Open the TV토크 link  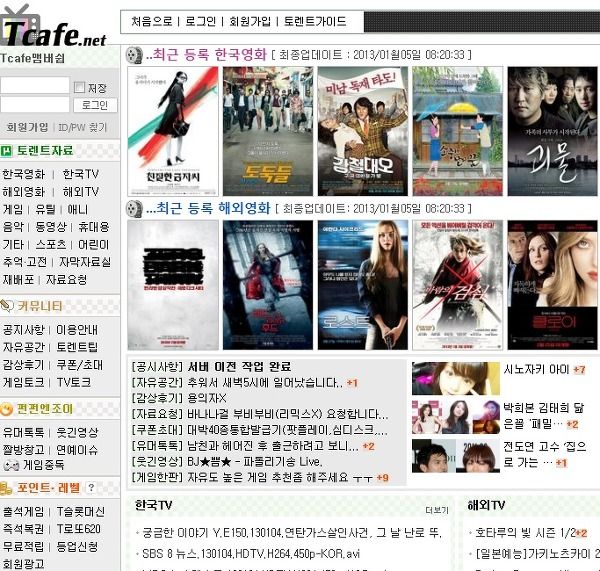(x=74, y=382)
